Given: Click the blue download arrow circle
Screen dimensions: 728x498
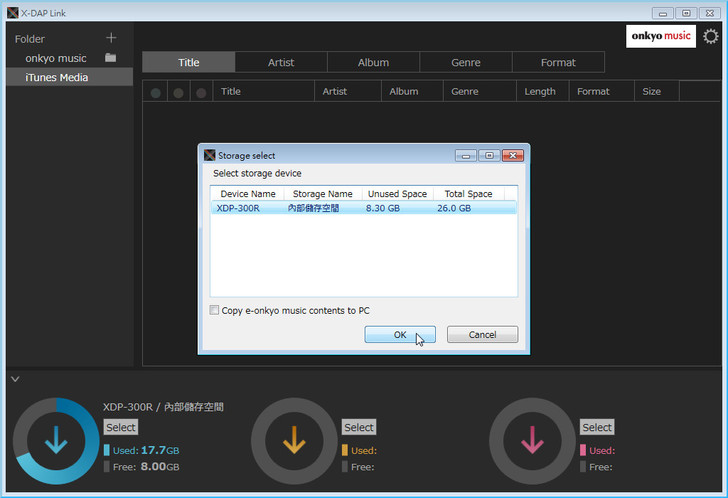Looking at the screenshot, I should 56,440.
